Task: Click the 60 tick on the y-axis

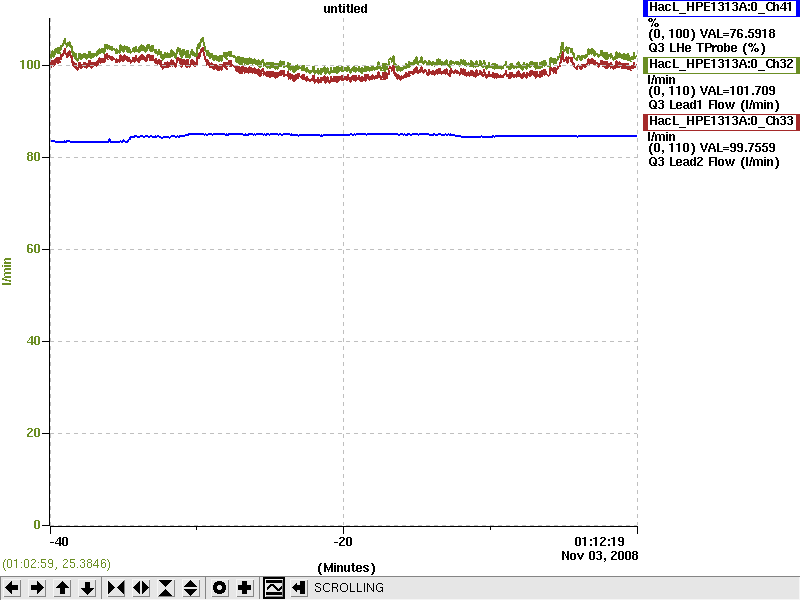Action: [34, 249]
